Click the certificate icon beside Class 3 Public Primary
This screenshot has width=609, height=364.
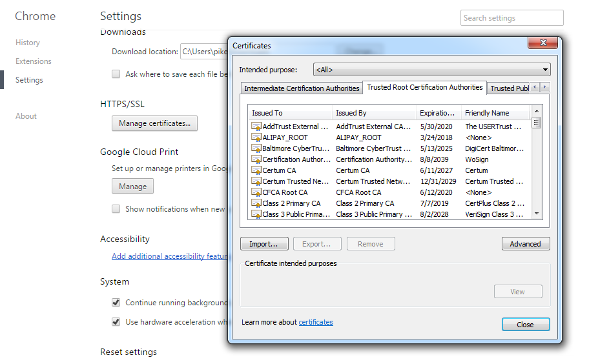pyautogui.click(x=256, y=214)
